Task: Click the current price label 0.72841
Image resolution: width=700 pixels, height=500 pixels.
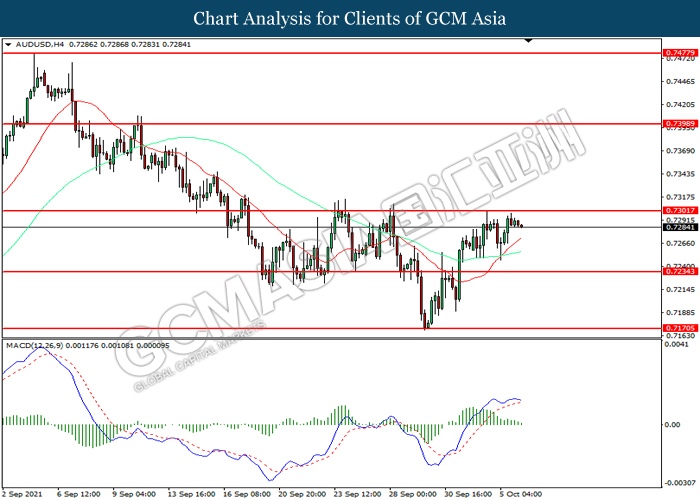Action: pyautogui.click(x=680, y=227)
